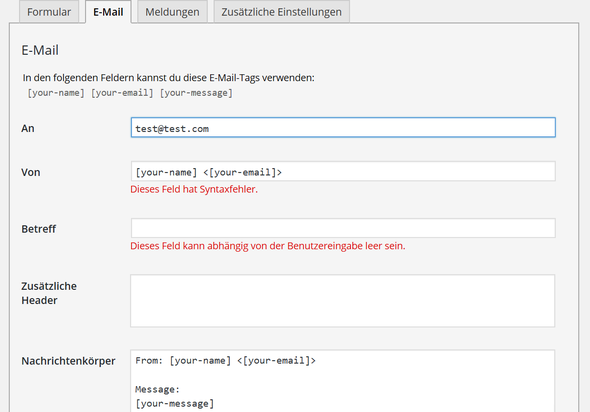The width and height of the screenshot is (590, 412).
Task: Click the An field label
Action: [28, 128]
